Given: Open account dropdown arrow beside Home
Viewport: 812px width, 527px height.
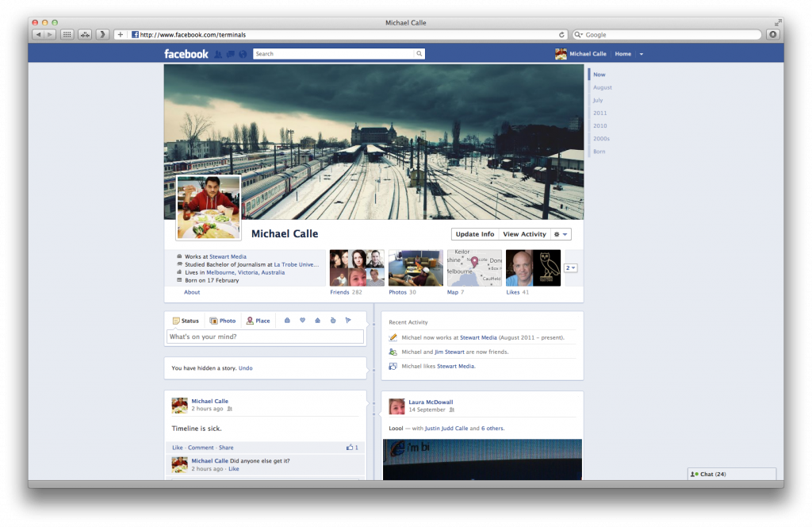Looking at the screenshot, I should point(641,54).
